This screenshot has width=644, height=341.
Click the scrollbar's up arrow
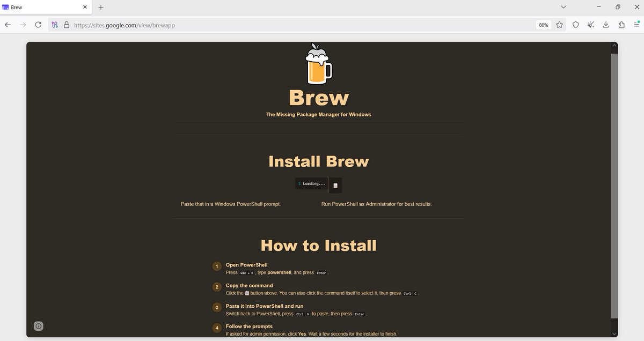click(x=614, y=46)
